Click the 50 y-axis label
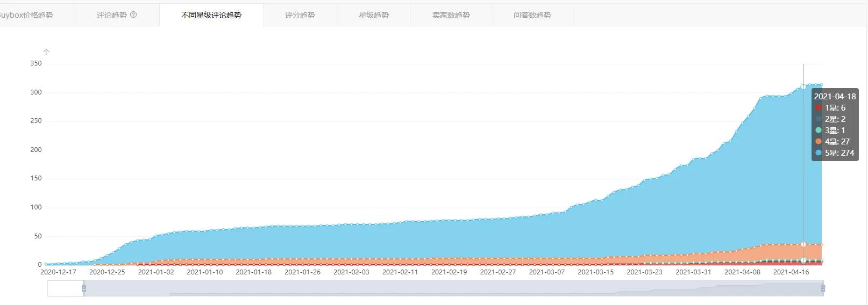The image size is (868, 305). [38, 236]
